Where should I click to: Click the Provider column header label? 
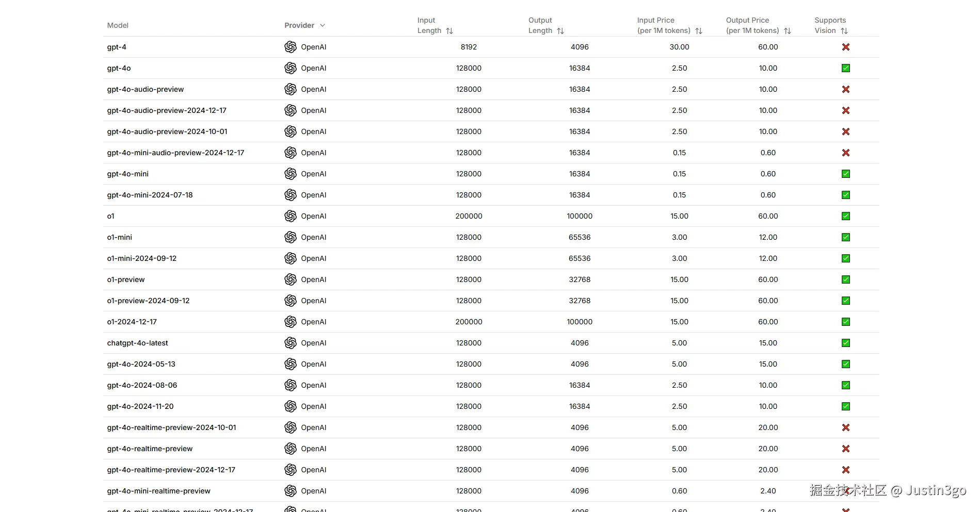299,25
